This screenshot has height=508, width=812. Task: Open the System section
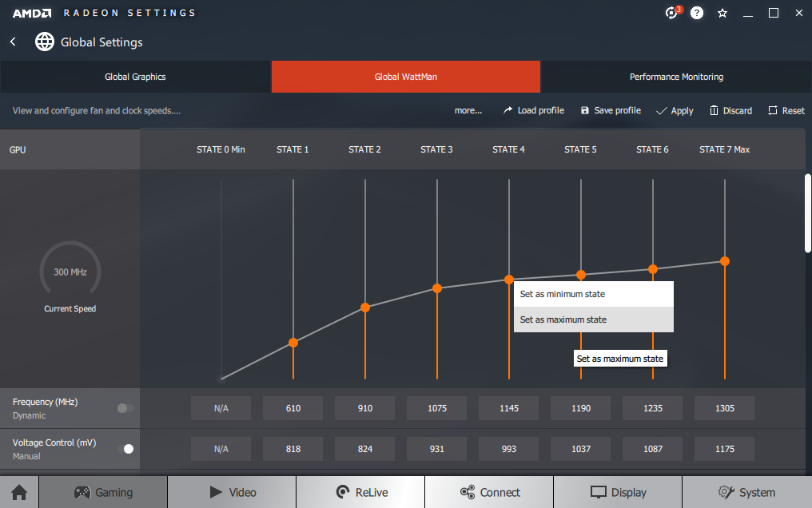tap(746, 492)
